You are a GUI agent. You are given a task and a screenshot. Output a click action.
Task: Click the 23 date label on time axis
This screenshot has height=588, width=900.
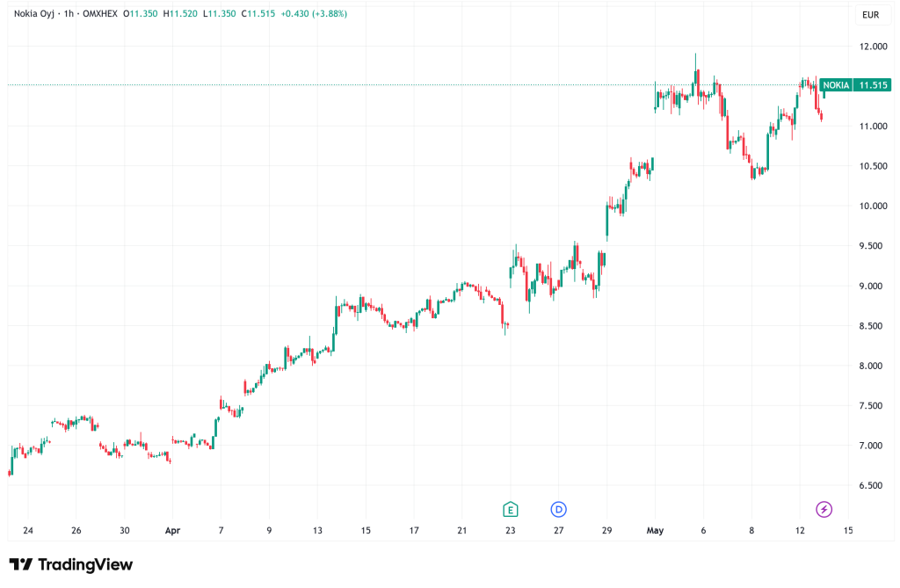click(x=511, y=531)
